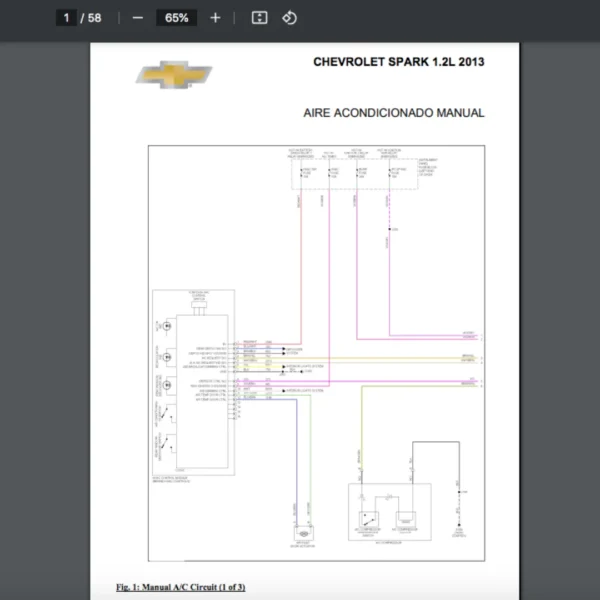Click the fit to page icon
This screenshot has height=600, width=600.
click(259, 18)
